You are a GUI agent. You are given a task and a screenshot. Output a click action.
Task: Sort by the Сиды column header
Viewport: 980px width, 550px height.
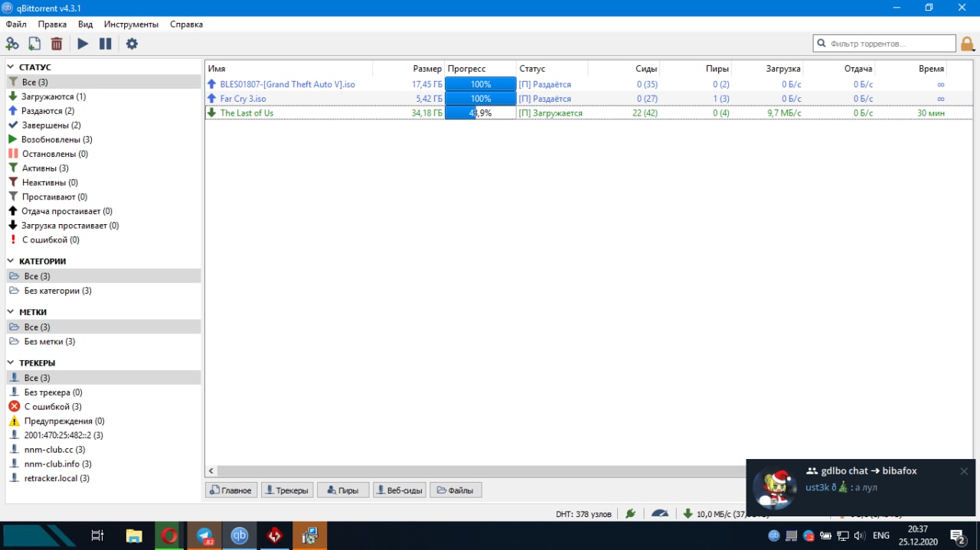(x=623, y=69)
